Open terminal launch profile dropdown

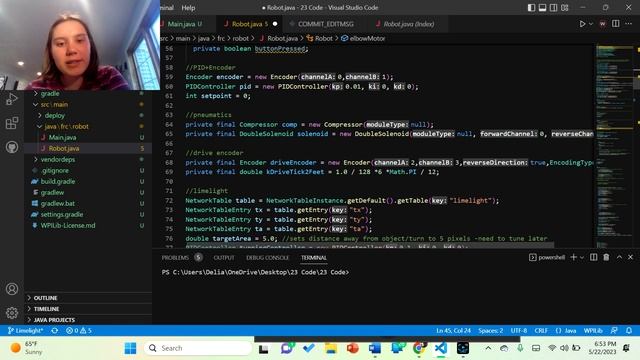(x=582, y=257)
